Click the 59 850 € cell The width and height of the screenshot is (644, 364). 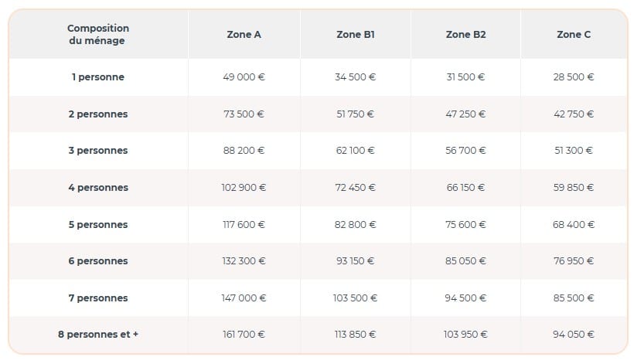pos(574,188)
